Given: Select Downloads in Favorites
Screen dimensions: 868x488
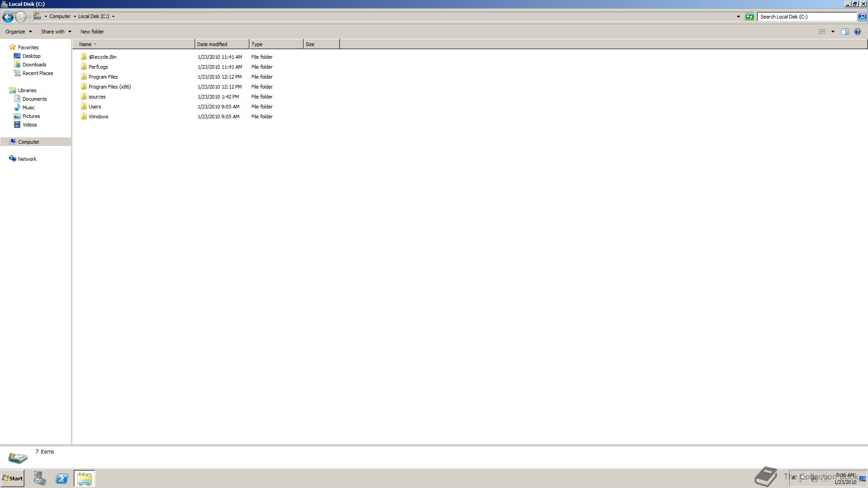Looking at the screenshot, I should (x=34, y=65).
